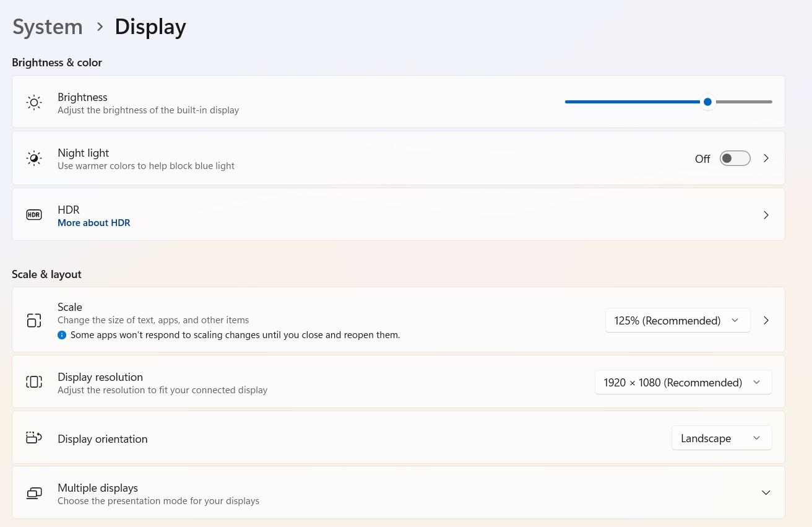Click the Scale icon
812x527 pixels.
34,320
